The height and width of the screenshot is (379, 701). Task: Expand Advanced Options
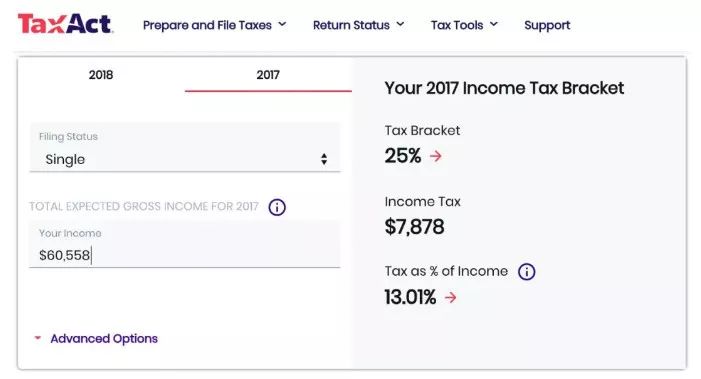click(x=104, y=338)
